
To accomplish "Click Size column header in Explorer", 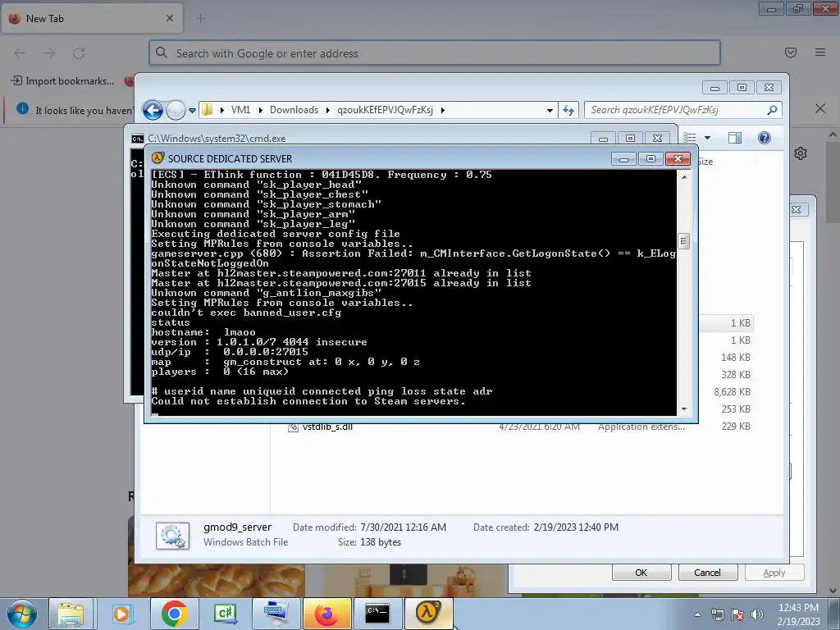I will coord(705,162).
